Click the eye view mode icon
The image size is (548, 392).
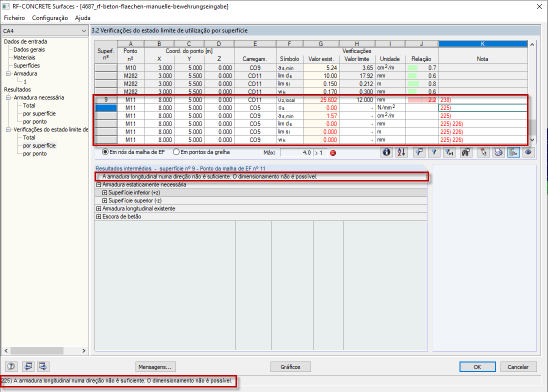[528, 152]
